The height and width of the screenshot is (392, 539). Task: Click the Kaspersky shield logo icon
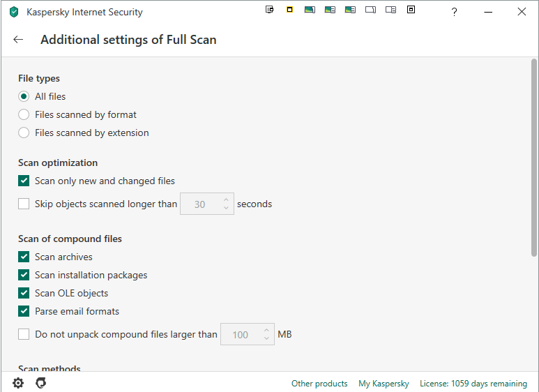click(x=14, y=12)
